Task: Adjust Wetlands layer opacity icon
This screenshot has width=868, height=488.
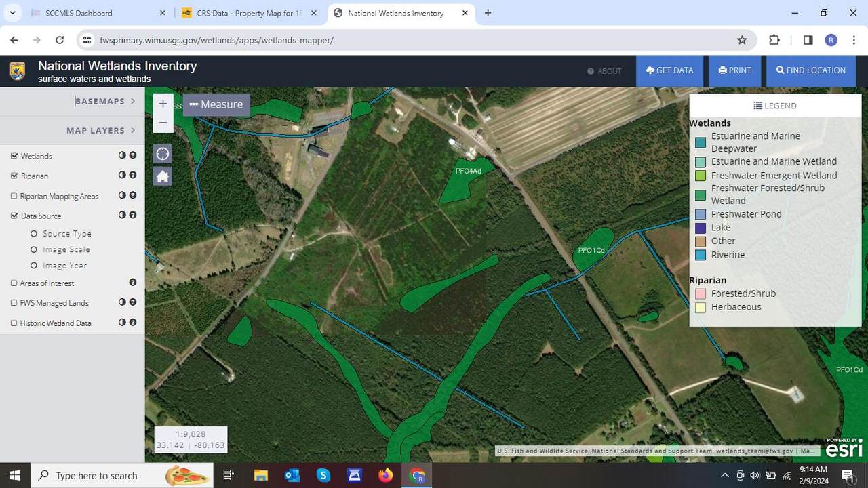Action: [x=122, y=155]
